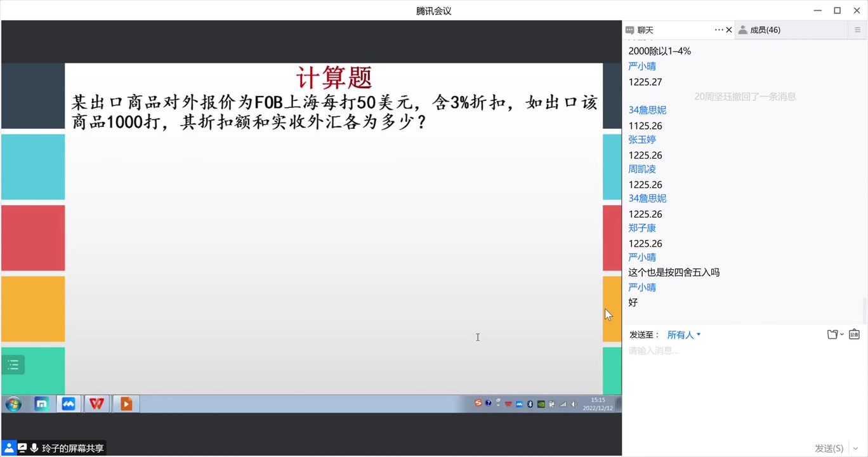Click the blue help question-mark tray icon
Viewport: 868px width, 457px height.
click(488, 403)
